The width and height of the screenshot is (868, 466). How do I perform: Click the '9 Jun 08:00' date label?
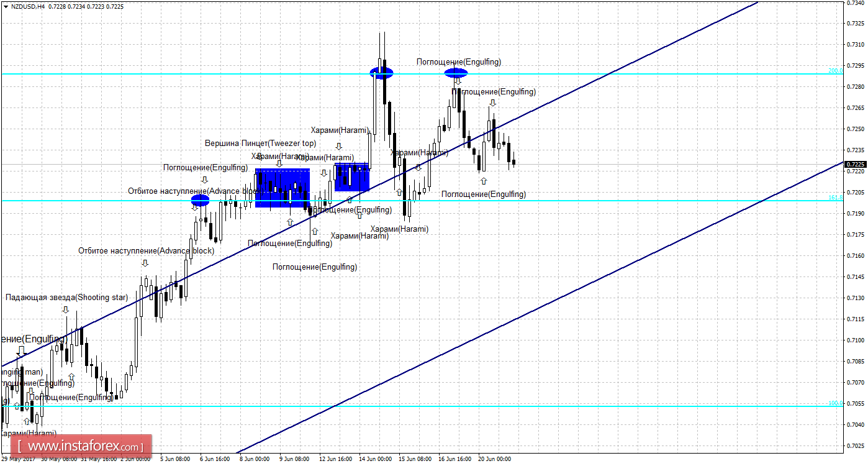click(294, 459)
